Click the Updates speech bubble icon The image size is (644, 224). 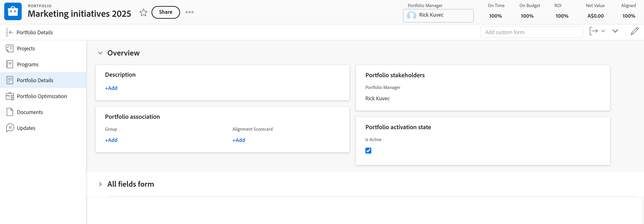coord(10,128)
